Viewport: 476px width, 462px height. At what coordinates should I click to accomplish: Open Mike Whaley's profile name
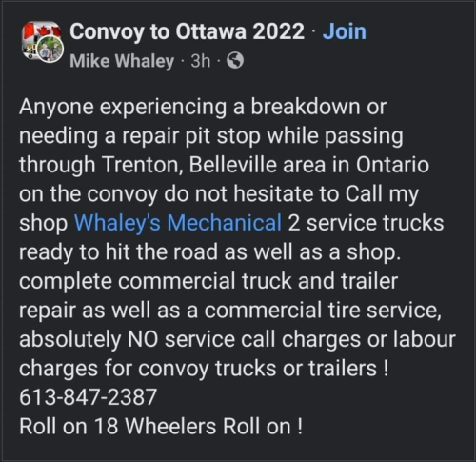(122, 61)
